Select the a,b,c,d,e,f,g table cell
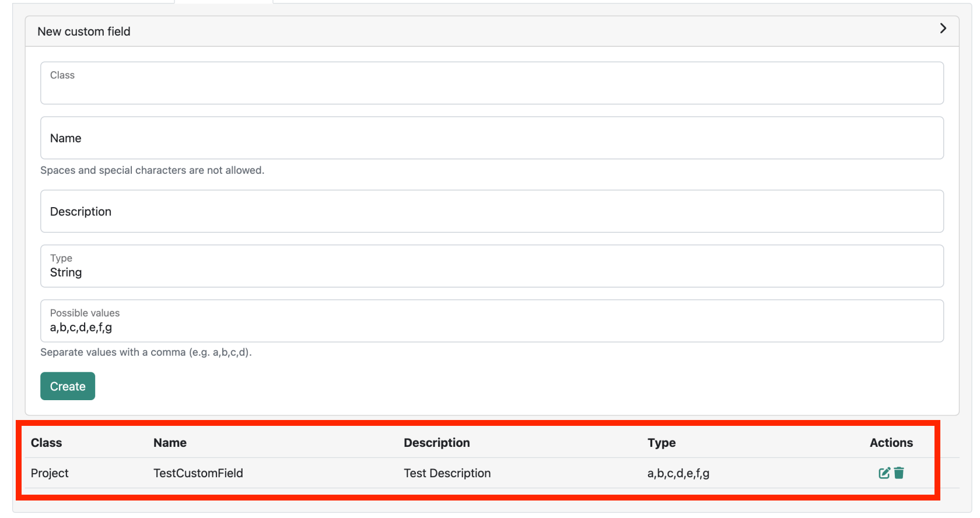 pos(678,473)
